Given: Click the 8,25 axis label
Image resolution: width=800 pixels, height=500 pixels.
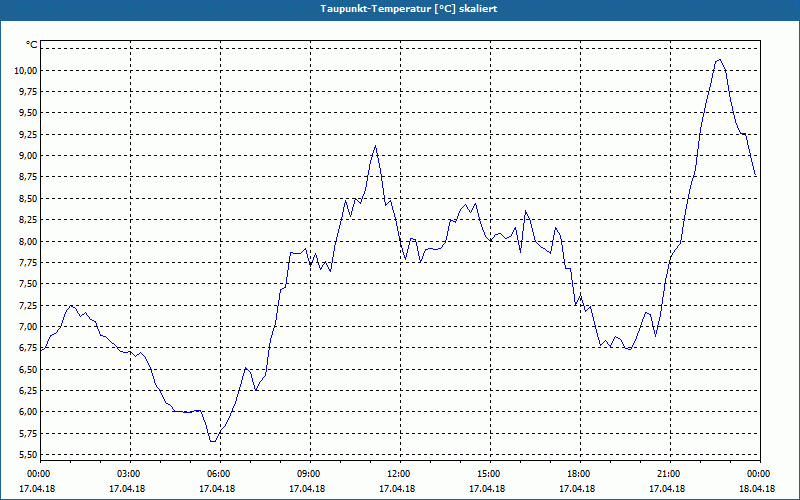Looking at the screenshot, I should click(x=27, y=220).
